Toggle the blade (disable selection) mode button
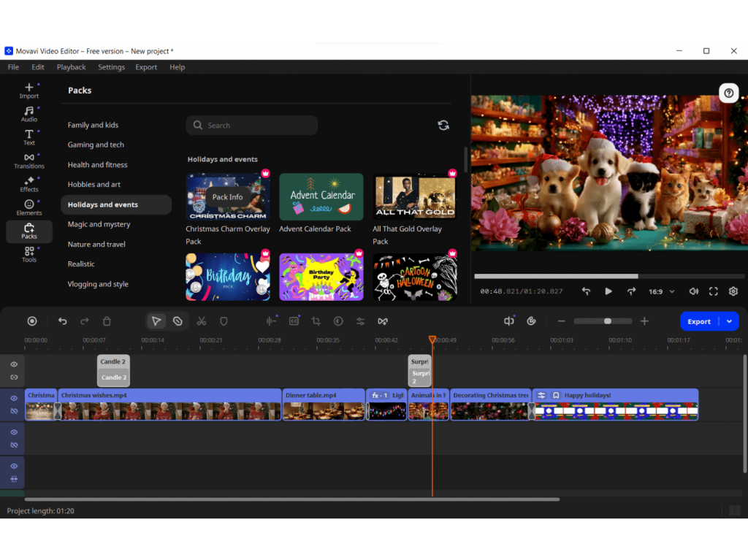 click(178, 321)
